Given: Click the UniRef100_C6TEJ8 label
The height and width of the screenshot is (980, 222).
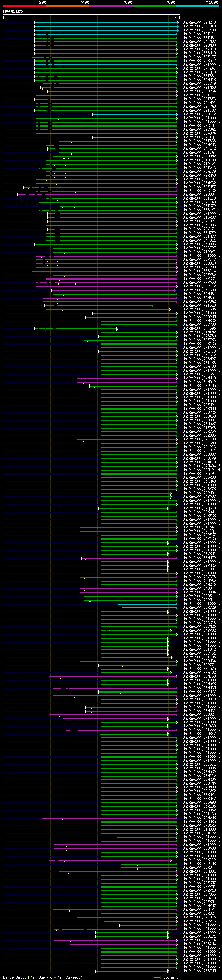Looking at the screenshot, I should tap(199, 198).
